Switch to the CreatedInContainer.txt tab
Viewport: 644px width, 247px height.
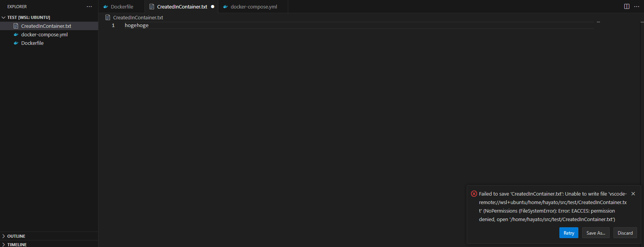pos(181,7)
